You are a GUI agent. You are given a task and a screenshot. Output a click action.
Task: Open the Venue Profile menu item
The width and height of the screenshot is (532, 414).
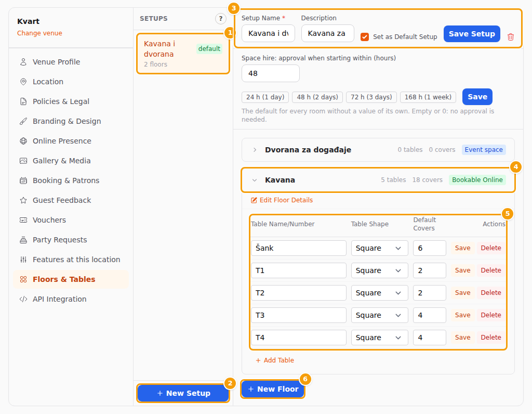[x=71, y=62]
